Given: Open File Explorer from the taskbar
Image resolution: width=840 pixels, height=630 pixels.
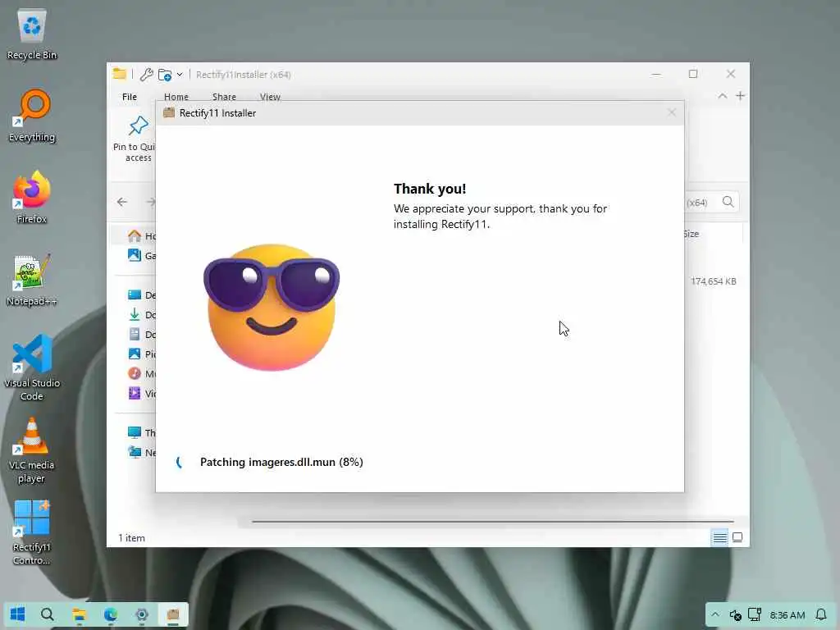Looking at the screenshot, I should pos(80,614).
